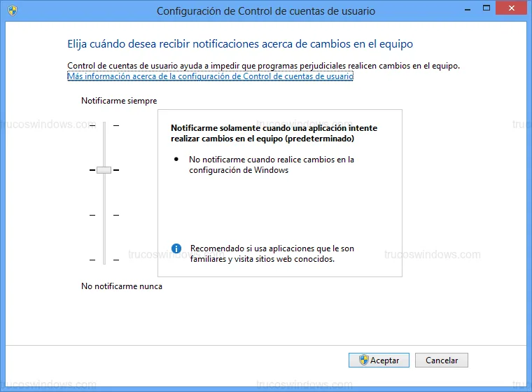Set slider to the bottom tick level
The image size is (532, 392).
pos(104,260)
